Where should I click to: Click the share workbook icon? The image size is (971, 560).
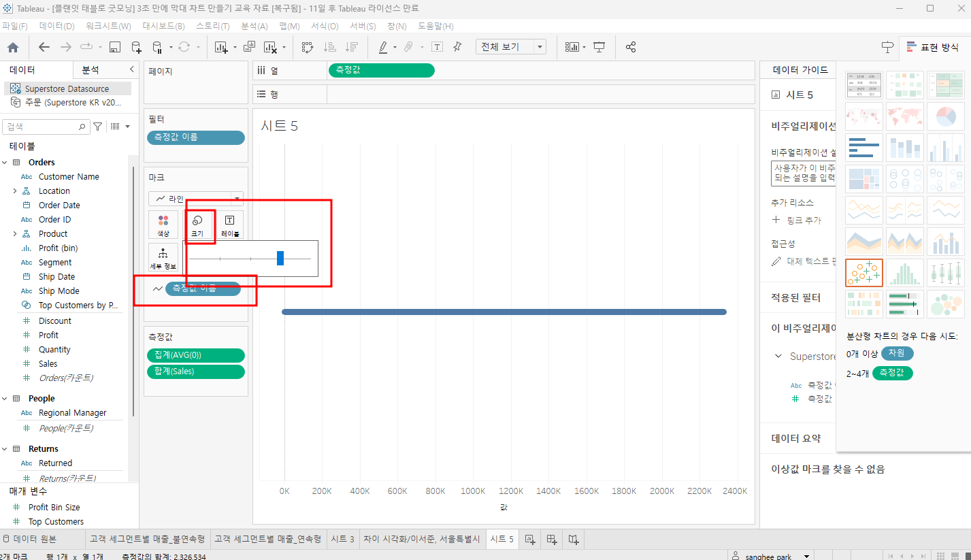point(631,47)
